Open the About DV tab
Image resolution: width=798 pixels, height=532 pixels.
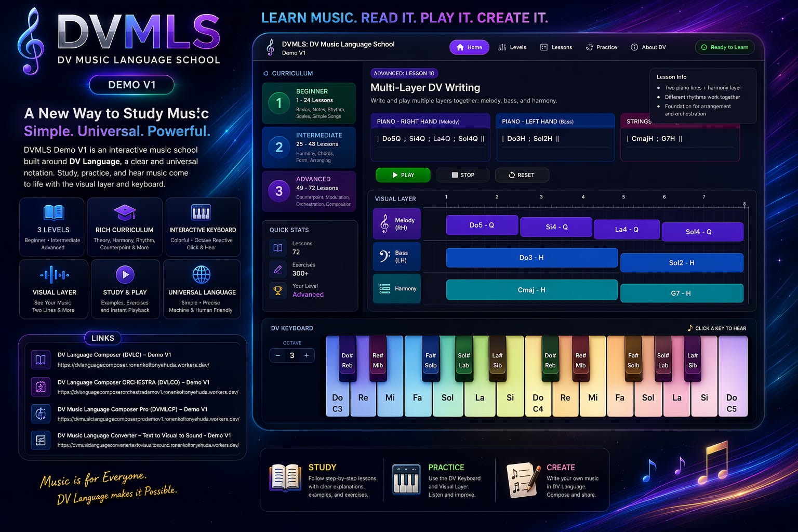point(648,47)
